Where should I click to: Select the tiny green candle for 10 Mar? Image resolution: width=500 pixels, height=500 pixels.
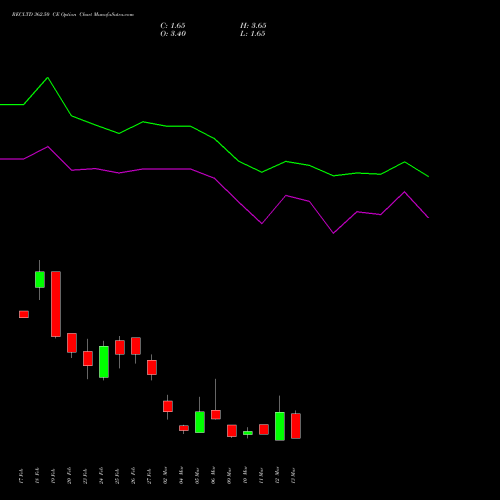(x=248, y=433)
